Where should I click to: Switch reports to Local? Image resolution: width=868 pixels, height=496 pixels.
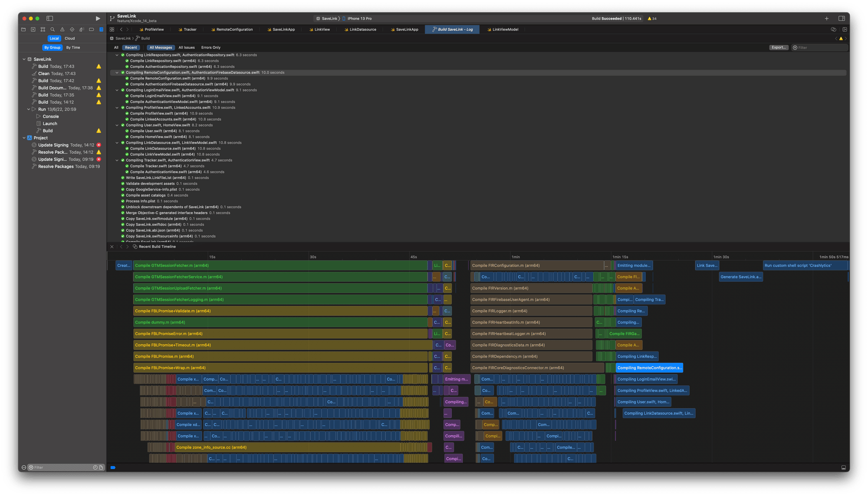(54, 38)
